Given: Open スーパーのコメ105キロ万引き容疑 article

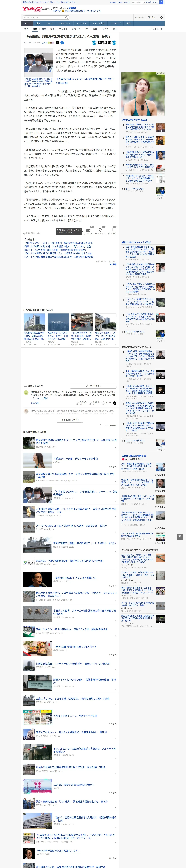Looking at the screenshot, I should 71,526.
